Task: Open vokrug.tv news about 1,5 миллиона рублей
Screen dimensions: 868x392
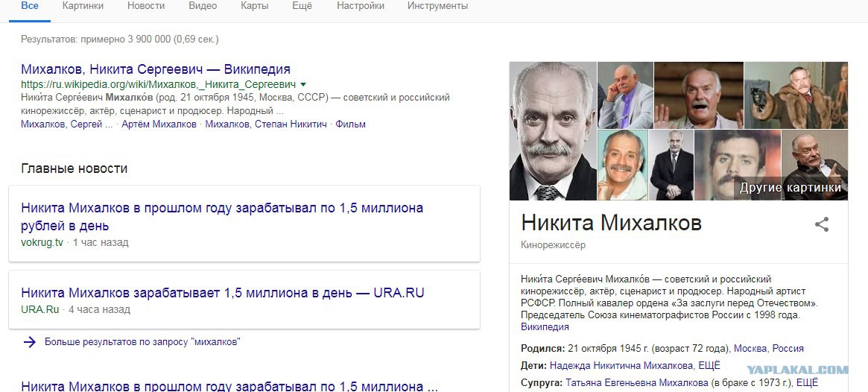Action: coord(222,216)
